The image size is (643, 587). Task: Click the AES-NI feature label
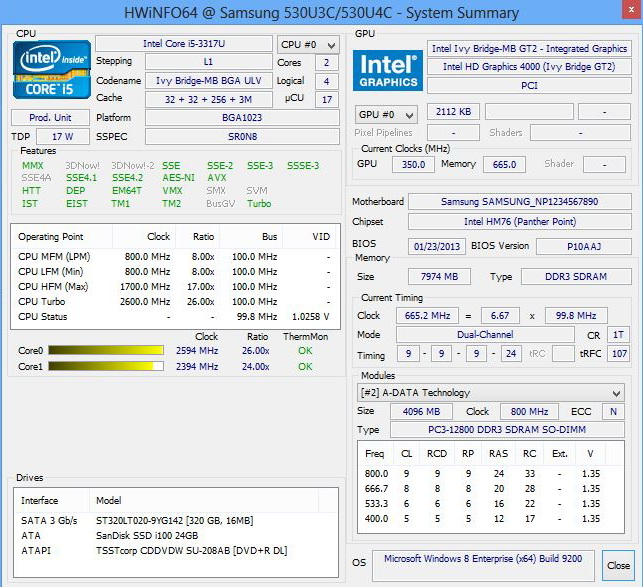[178, 178]
